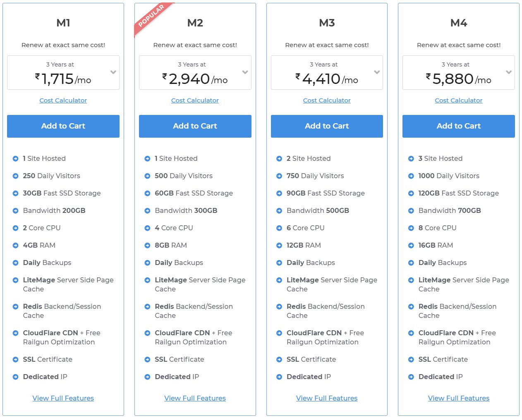
Task: Open the Cost Calculator for the M1 plan
Action: click(x=63, y=100)
